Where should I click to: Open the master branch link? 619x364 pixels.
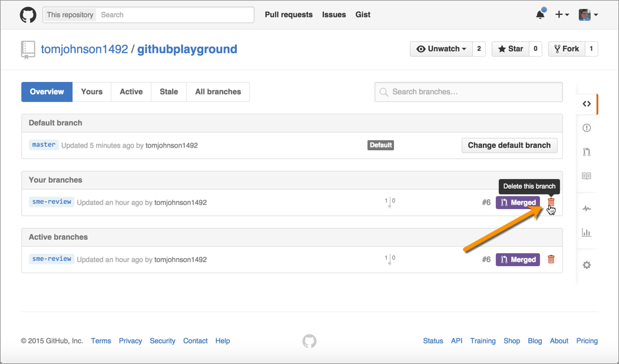coord(44,145)
